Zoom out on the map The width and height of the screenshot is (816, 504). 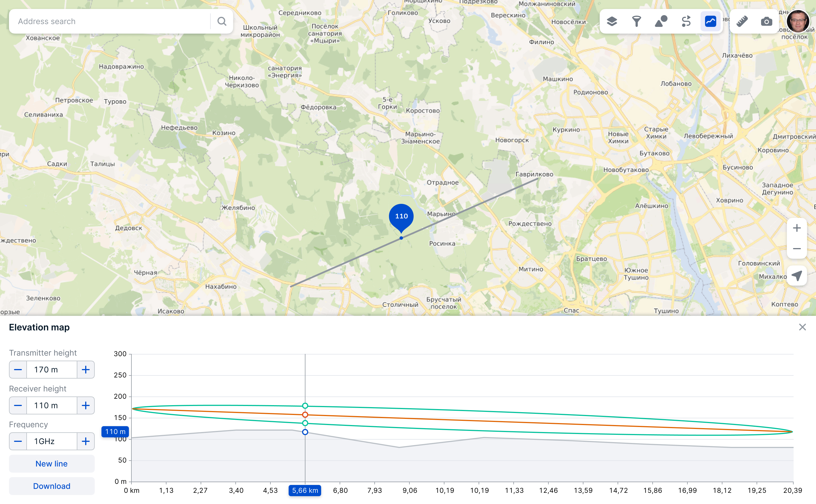click(797, 249)
